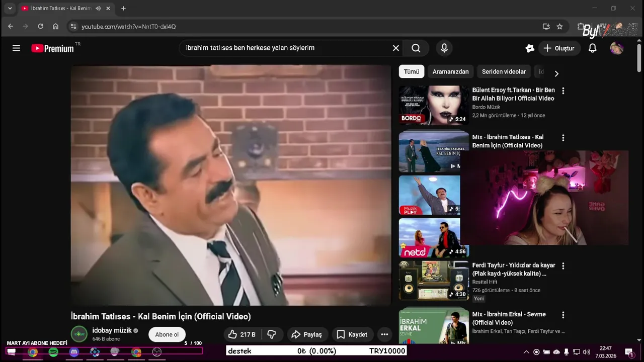Viewport: 644px width, 362px height.
Task: Show next filter chips with arrow
Action: pyautogui.click(x=556, y=73)
